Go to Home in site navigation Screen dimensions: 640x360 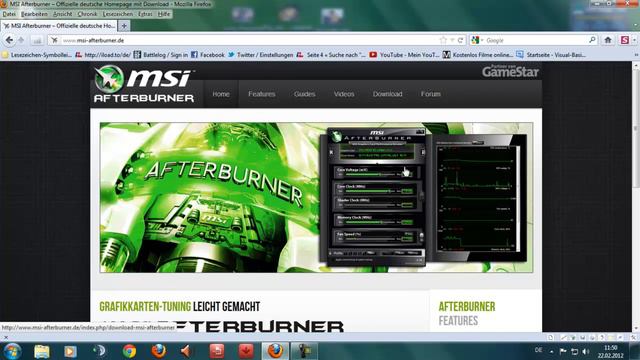[x=221, y=94]
